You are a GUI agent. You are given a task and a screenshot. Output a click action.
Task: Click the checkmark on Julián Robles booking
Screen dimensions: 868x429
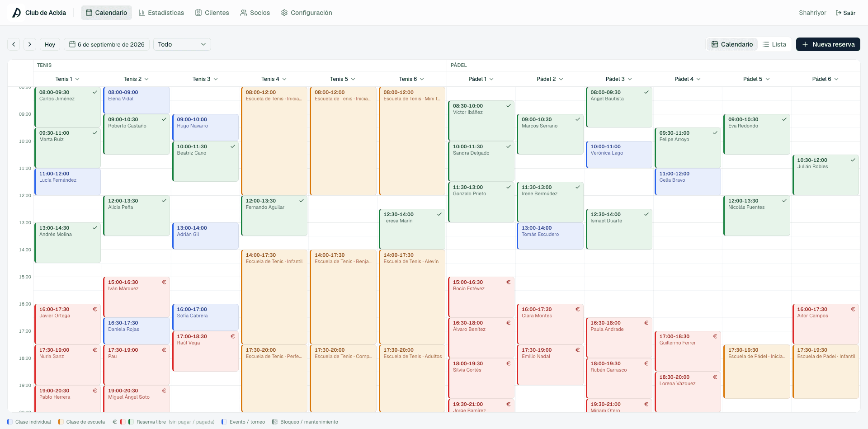click(x=853, y=160)
